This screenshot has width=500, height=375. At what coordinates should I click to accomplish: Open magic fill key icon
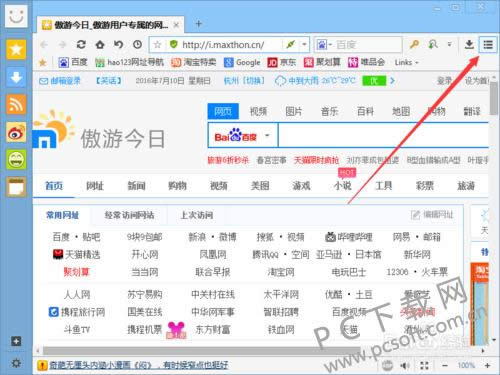(x=414, y=44)
